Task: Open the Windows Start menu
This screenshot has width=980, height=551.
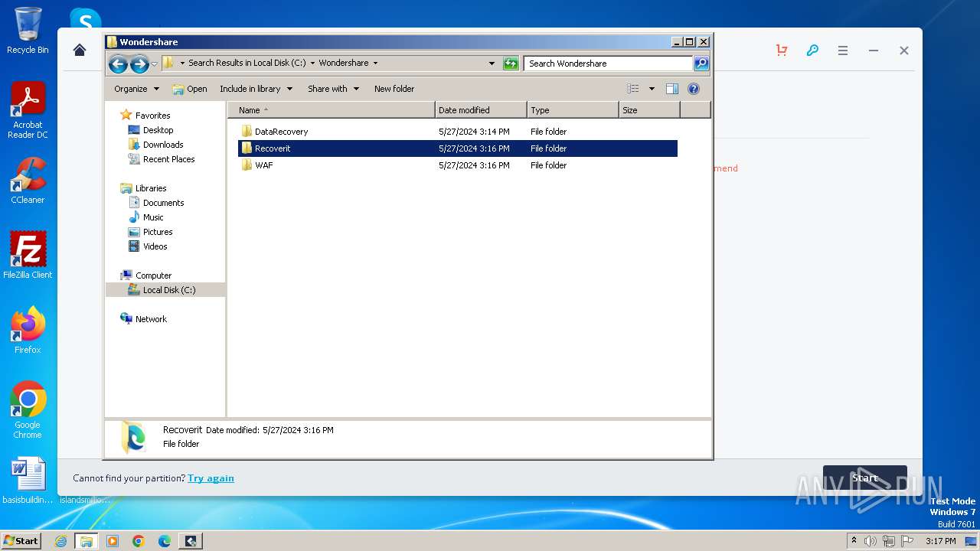Action: coord(21,541)
